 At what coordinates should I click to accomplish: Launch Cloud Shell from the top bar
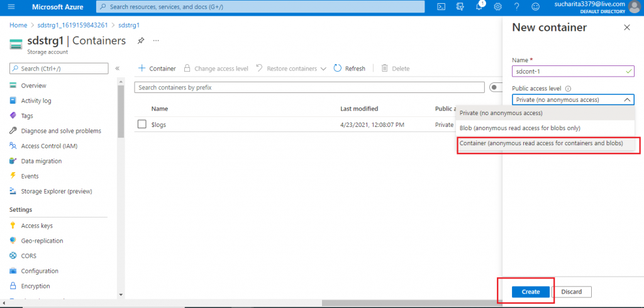pos(441,6)
